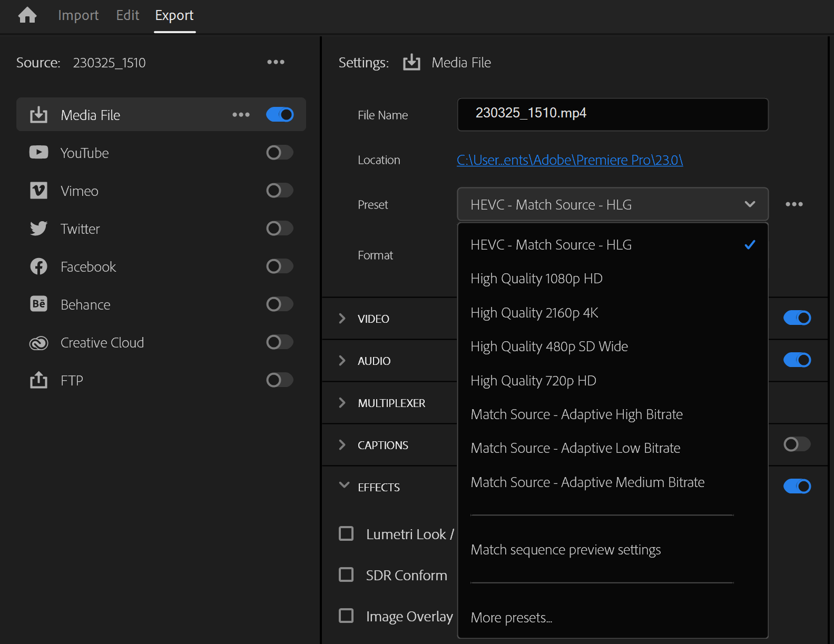The height and width of the screenshot is (644, 834).
Task: Enable the Vimeo destination toggle
Action: (x=280, y=191)
